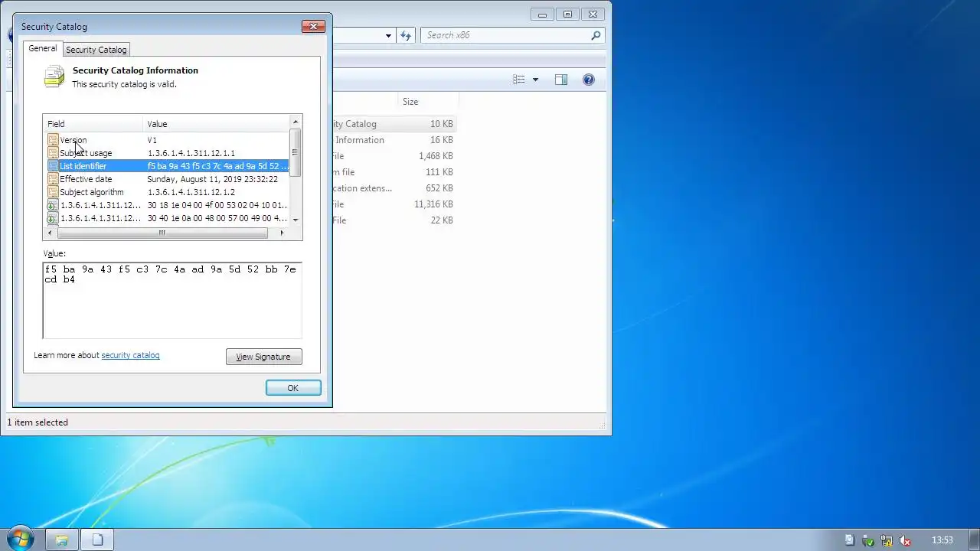The width and height of the screenshot is (980, 551).
Task: Expand the view options dropdown arrow
Action: 535,80
